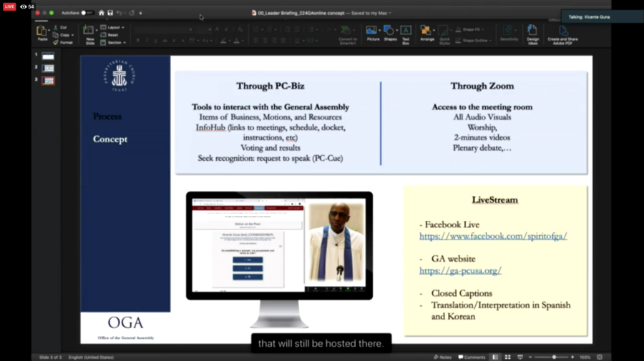Toggle the AutoSave switch
The width and height of the screenshot is (644, 361).
click(87, 13)
